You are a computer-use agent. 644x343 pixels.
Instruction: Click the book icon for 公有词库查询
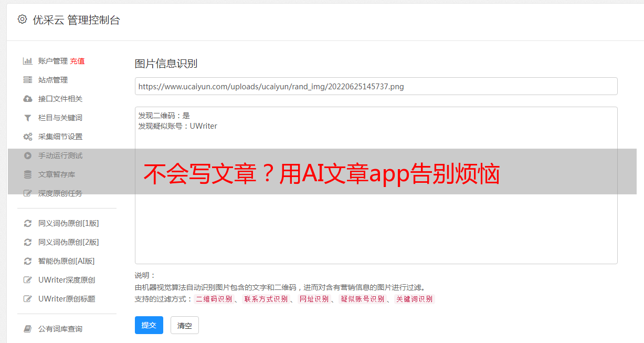28,329
